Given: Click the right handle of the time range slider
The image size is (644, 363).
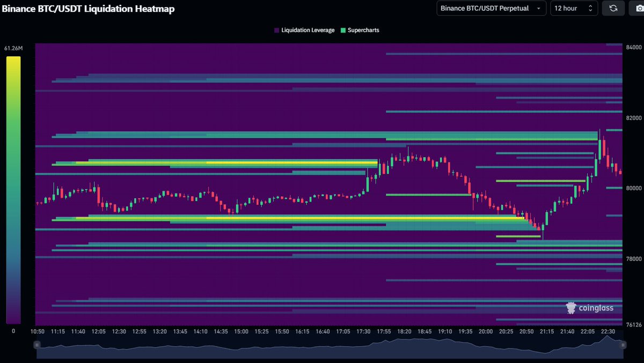Looking at the screenshot, I should pyautogui.click(x=623, y=345).
